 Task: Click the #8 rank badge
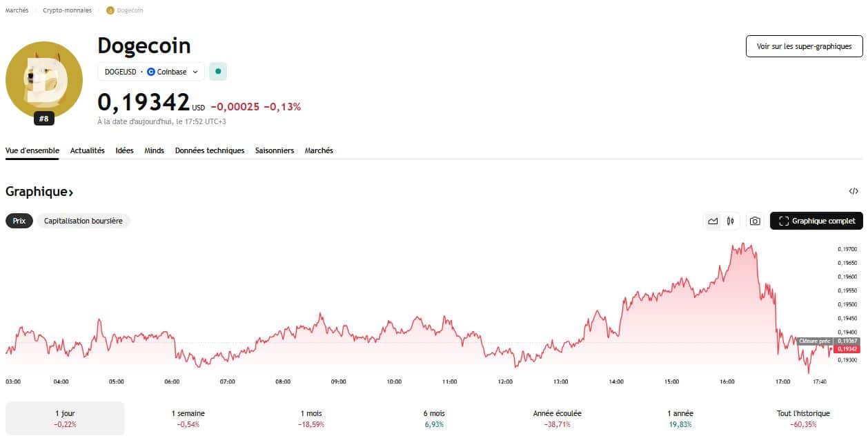pyautogui.click(x=44, y=119)
